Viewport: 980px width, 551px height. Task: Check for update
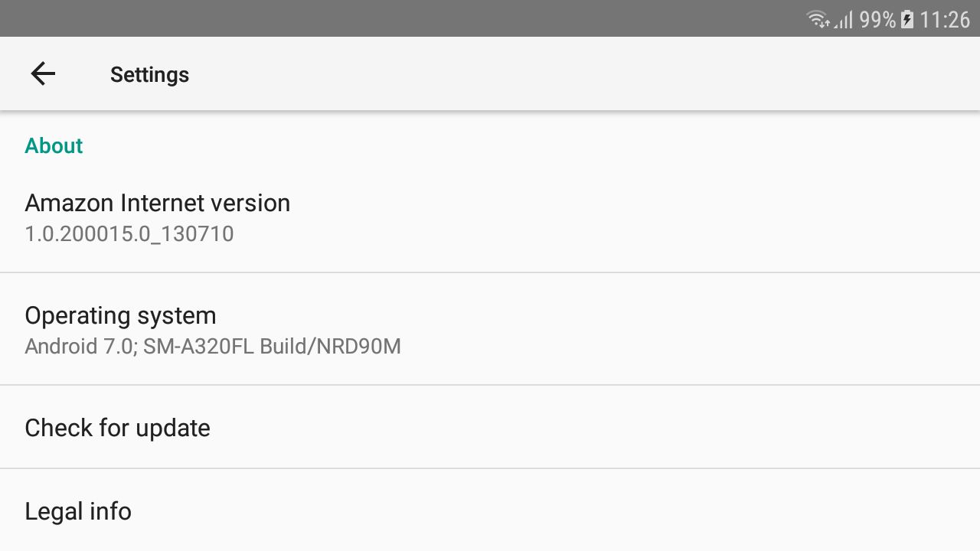pos(117,428)
